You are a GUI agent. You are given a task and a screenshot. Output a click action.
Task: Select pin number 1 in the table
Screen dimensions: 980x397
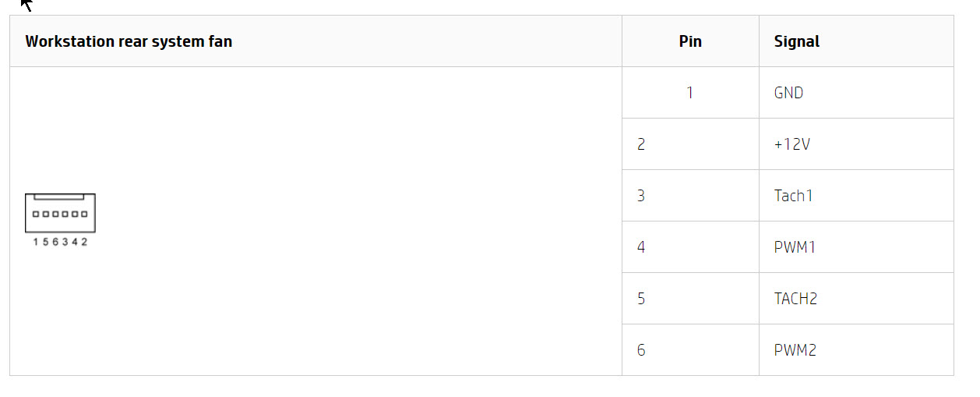pos(689,93)
